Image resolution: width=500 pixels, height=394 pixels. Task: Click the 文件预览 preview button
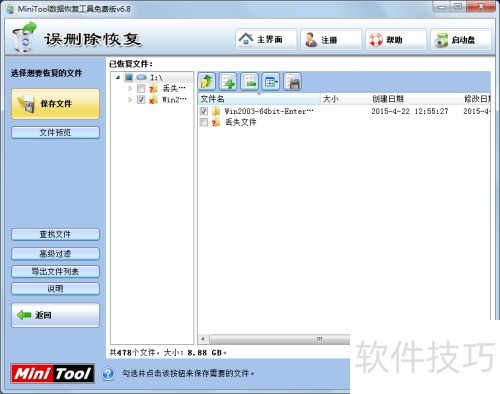pos(55,132)
